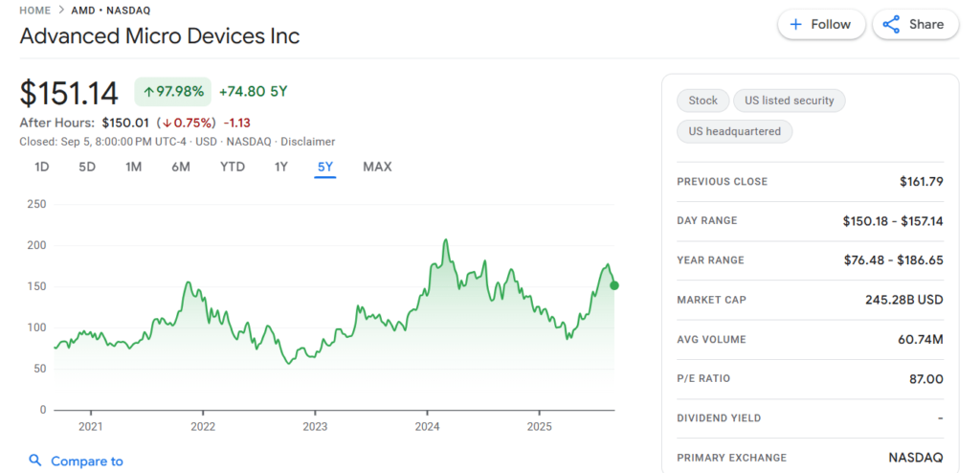The height and width of the screenshot is (473, 980).
Task: Click the green endpoint dot on chart
Action: point(614,285)
